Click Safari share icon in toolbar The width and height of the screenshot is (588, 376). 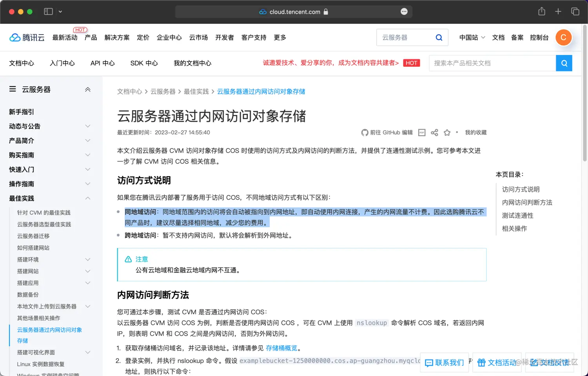pos(542,11)
